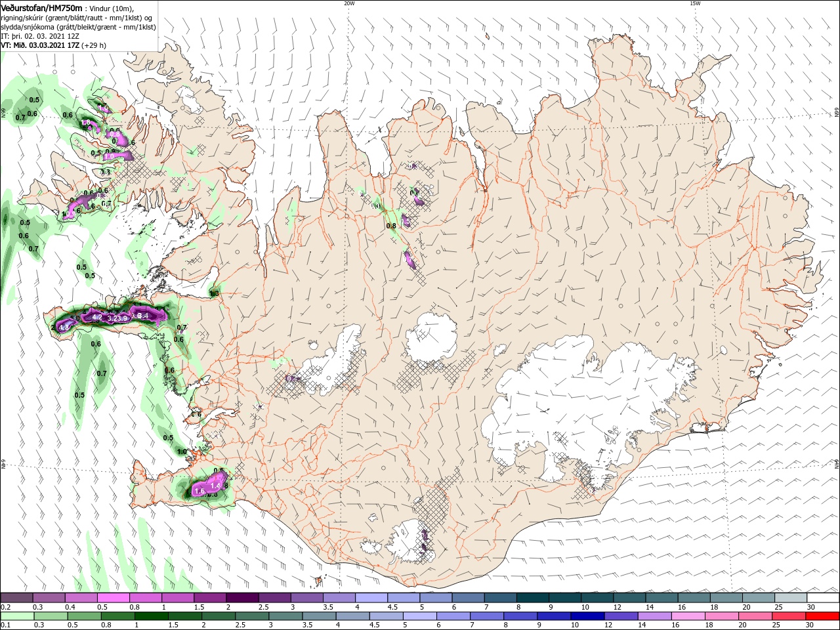The image size is (840, 630).
Task: Pick the darkest green rain swatch at 1
Action: point(150,616)
